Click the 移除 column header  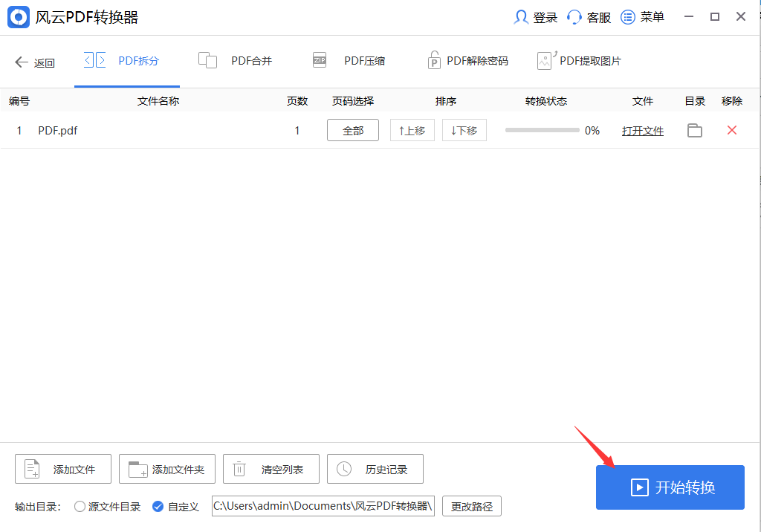[x=732, y=101]
